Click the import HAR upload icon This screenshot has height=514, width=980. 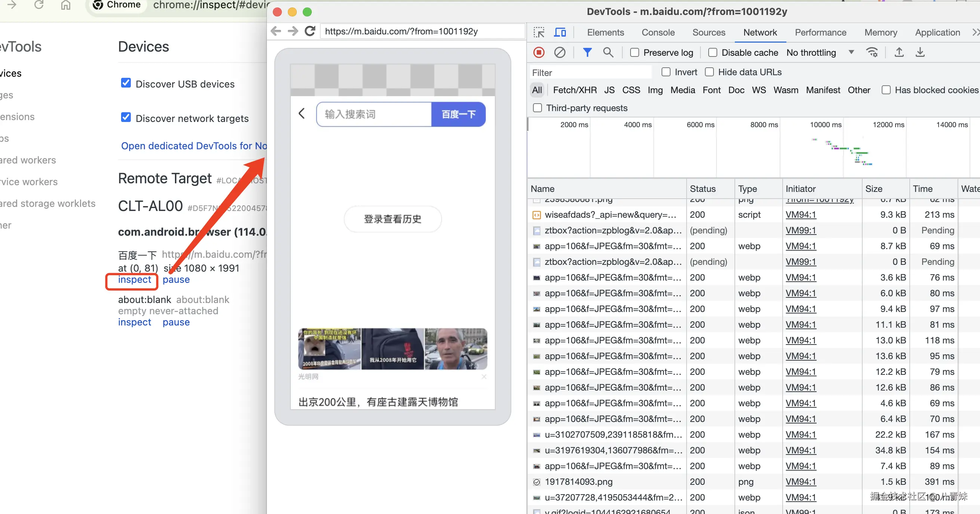coord(899,52)
